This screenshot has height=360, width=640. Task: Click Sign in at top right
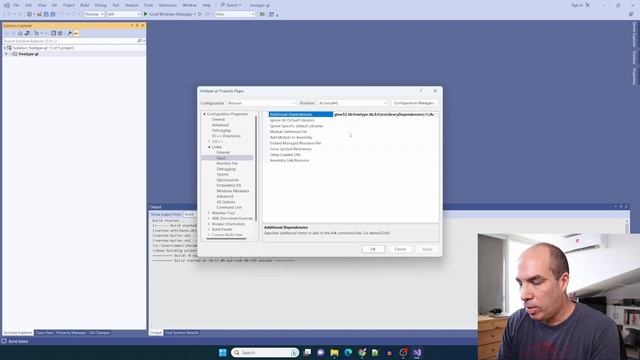click(577, 5)
